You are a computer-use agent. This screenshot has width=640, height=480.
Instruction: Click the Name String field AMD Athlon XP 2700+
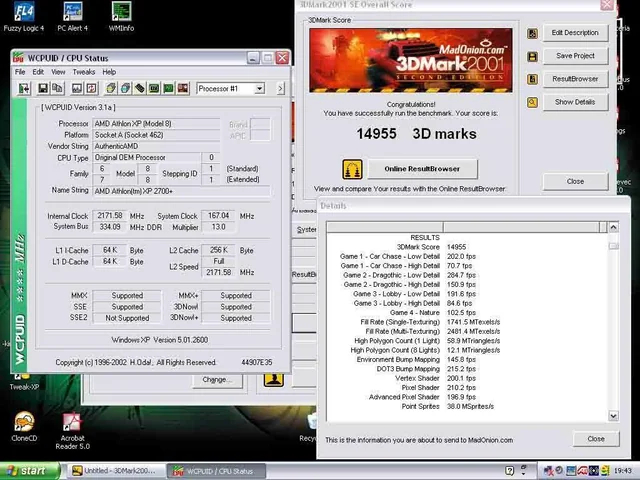(x=181, y=191)
